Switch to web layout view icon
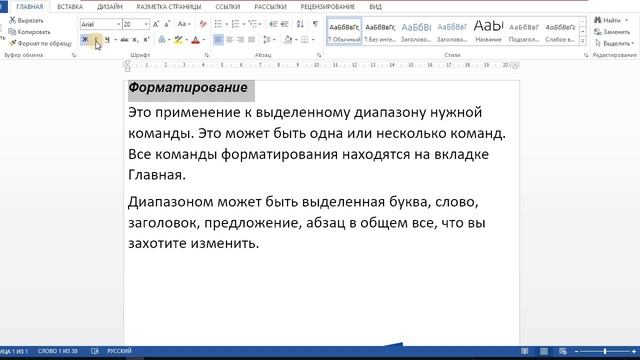640x360 pixels. 563,351
